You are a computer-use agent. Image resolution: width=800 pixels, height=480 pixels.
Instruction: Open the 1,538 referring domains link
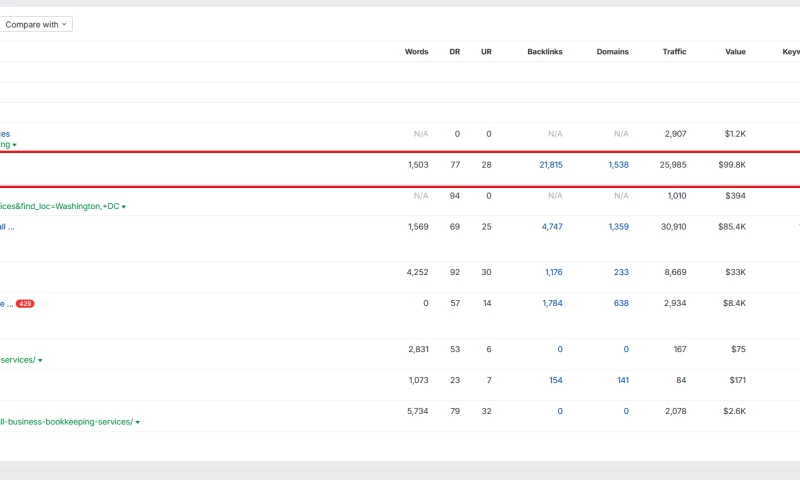618,165
